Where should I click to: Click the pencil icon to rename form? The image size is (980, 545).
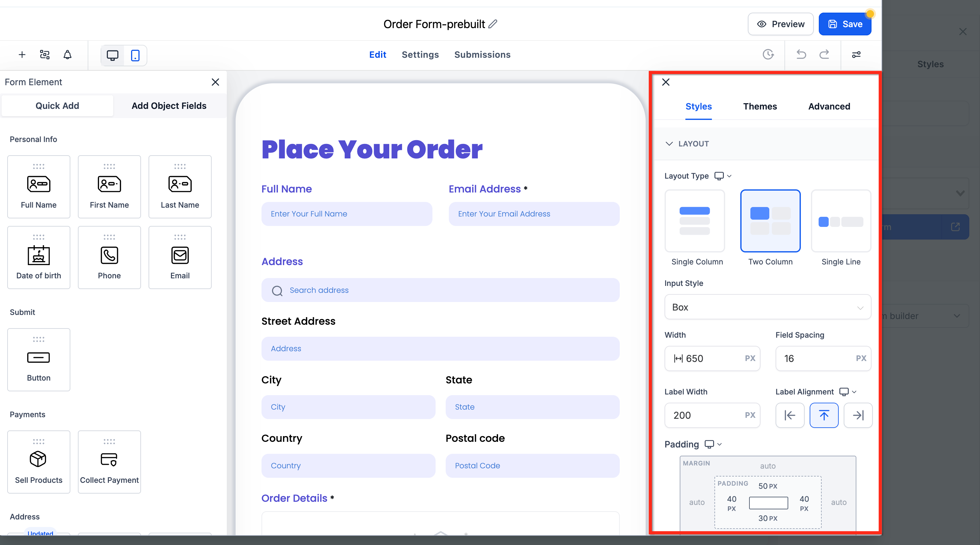click(493, 24)
